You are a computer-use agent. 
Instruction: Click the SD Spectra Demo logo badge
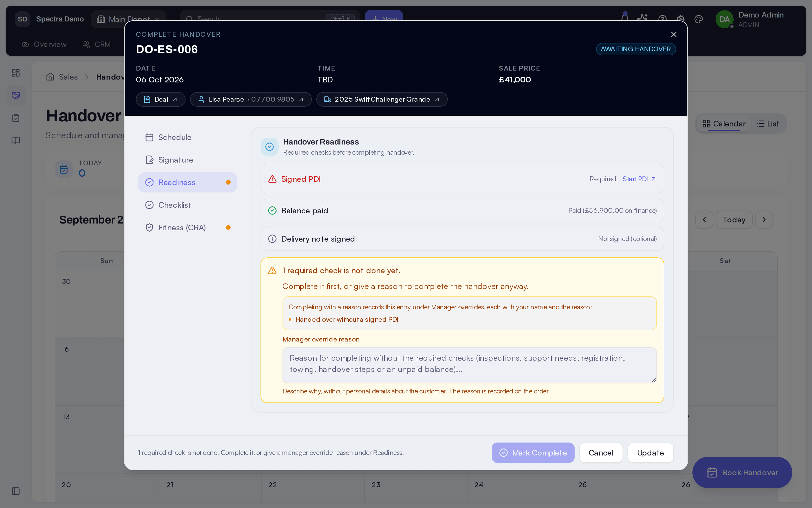point(23,19)
